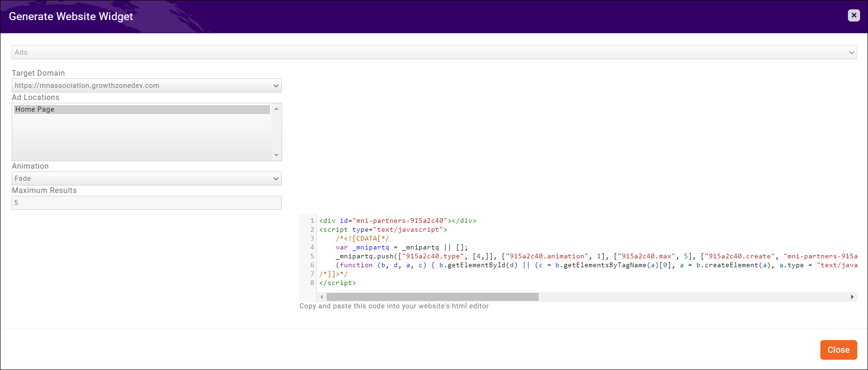This screenshot has width=868, height=370.
Task: Close the Generate Website Widget dialog with X
Action: point(854,15)
